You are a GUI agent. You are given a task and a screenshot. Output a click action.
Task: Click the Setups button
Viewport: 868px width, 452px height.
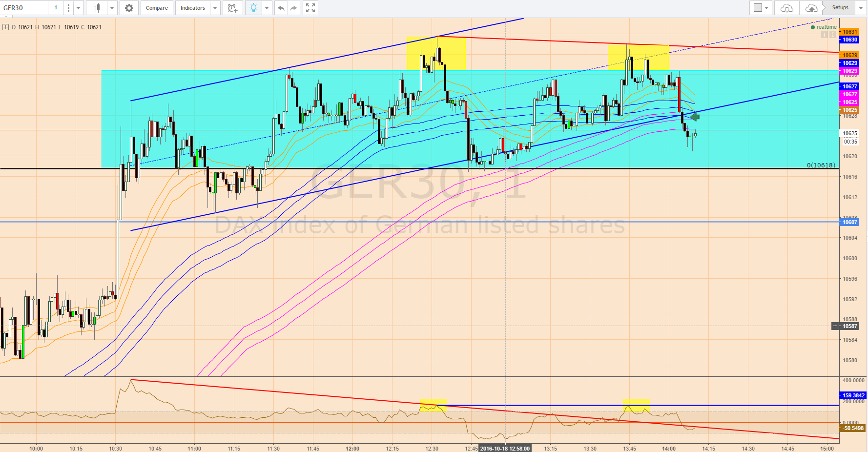(x=840, y=7)
